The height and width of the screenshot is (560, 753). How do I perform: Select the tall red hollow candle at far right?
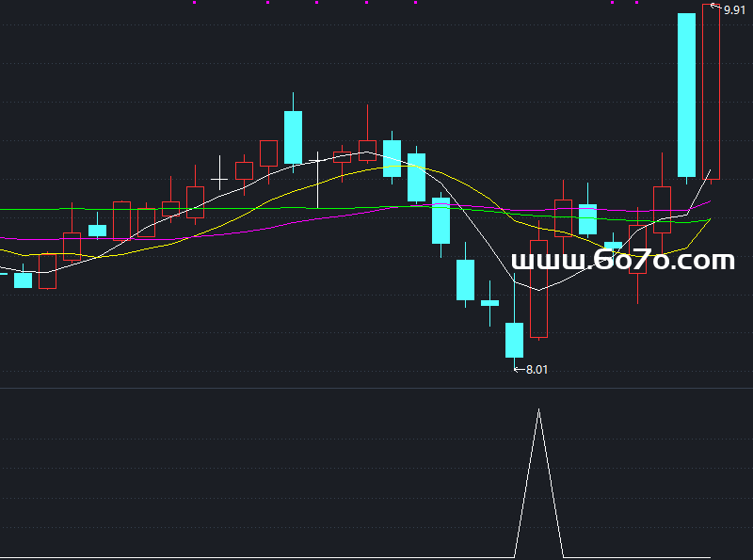[x=711, y=91]
